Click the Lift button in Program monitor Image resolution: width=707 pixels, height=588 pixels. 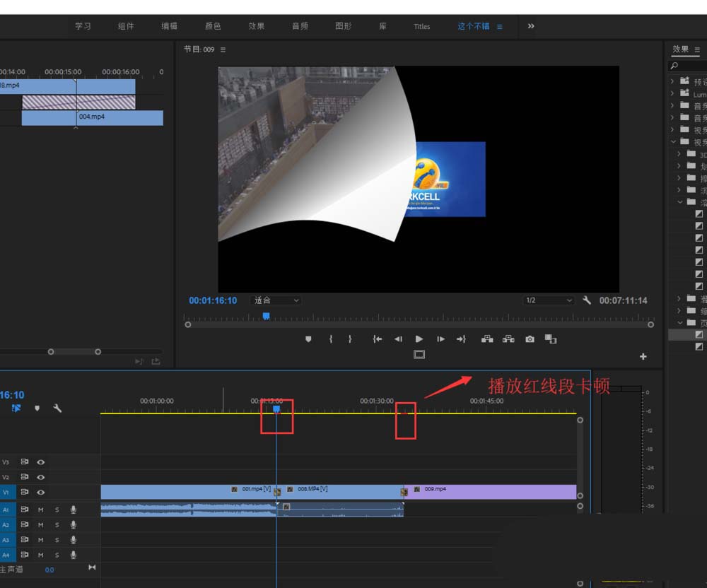click(487, 339)
